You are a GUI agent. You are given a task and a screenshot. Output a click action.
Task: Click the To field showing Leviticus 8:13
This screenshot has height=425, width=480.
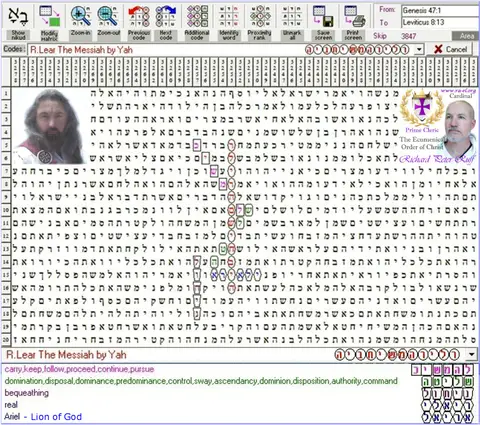(x=440, y=22)
